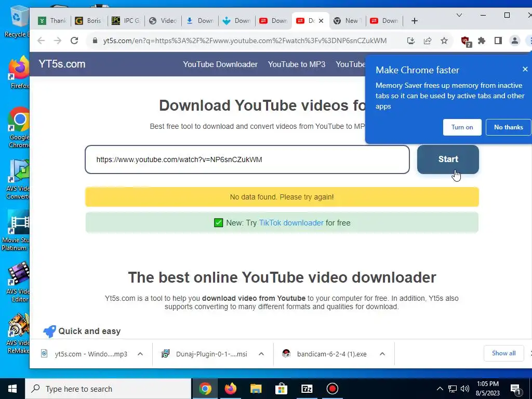The width and height of the screenshot is (532, 399).
Task: Click the browser back arrow
Action: (x=41, y=41)
